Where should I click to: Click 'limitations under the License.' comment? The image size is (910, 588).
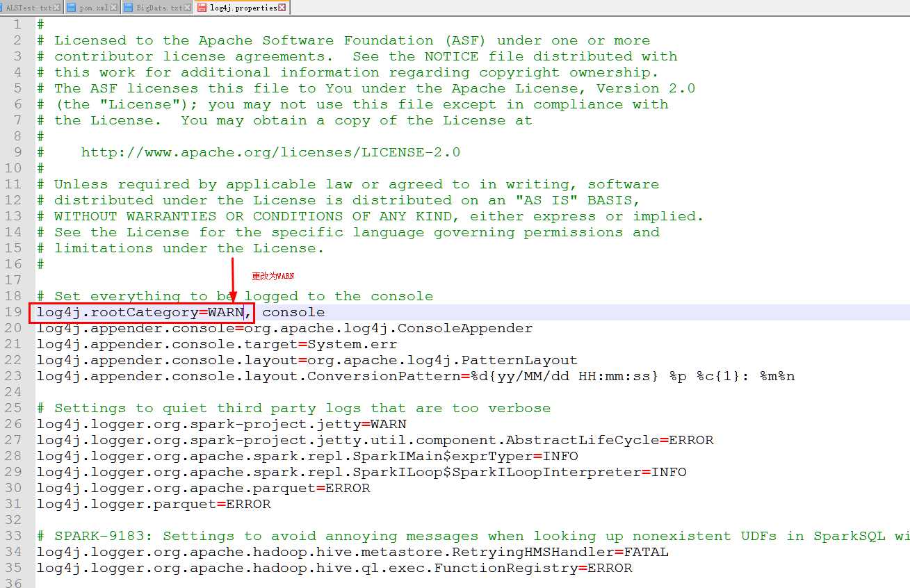(181, 248)
